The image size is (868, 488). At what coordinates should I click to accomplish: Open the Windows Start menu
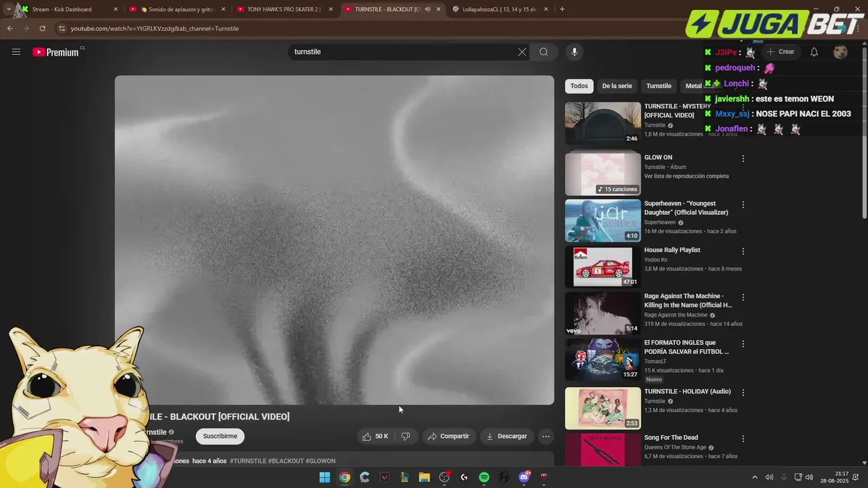pyautogui.click(x=325, y=477)
